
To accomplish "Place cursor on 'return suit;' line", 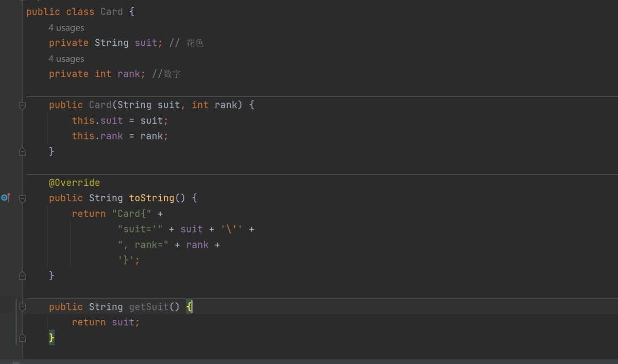I will pos(106,322).
